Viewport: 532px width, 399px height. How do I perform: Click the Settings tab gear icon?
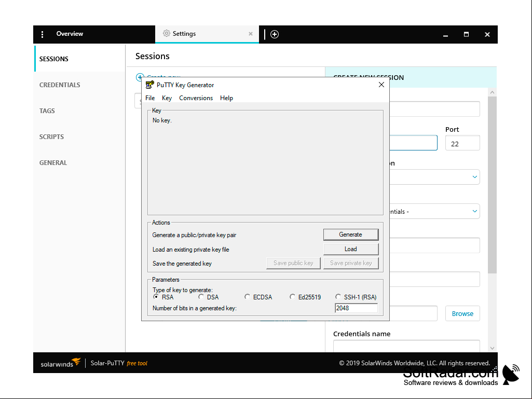(x=166, y=33)
